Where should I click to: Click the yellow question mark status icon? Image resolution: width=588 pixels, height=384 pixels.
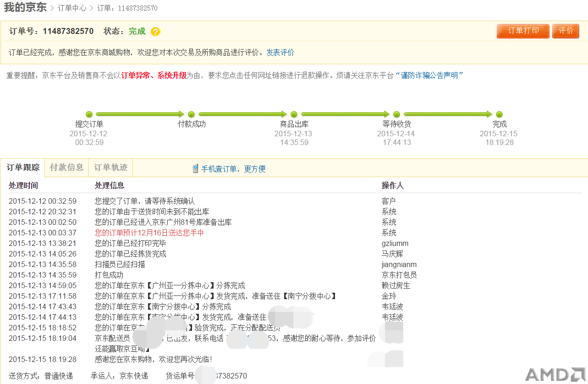pos(155,32)
